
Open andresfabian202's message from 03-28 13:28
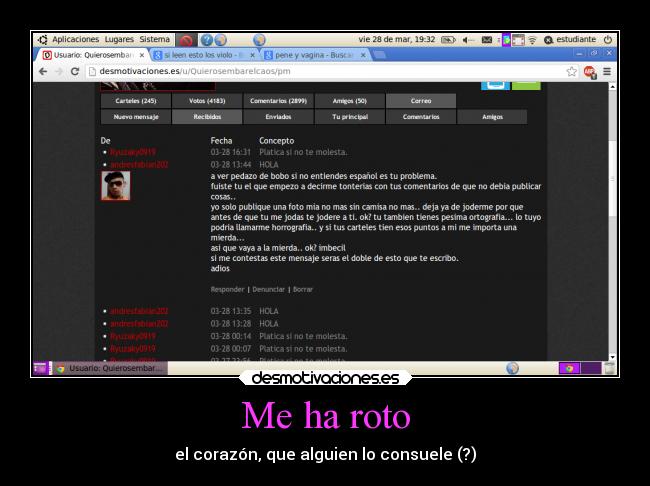(x=139, y=323)
